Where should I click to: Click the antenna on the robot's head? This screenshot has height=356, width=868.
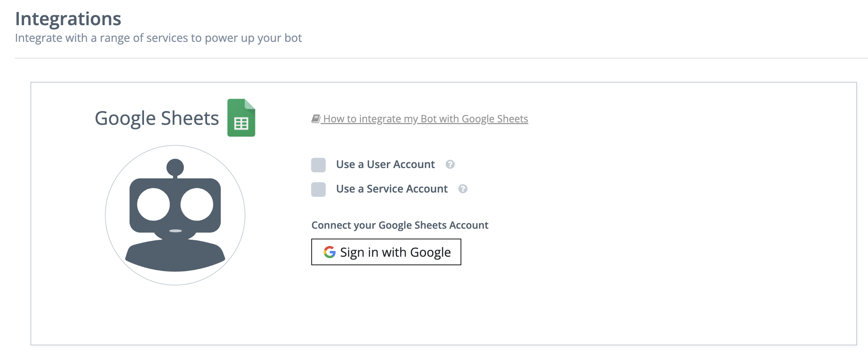tap(175, 167)
